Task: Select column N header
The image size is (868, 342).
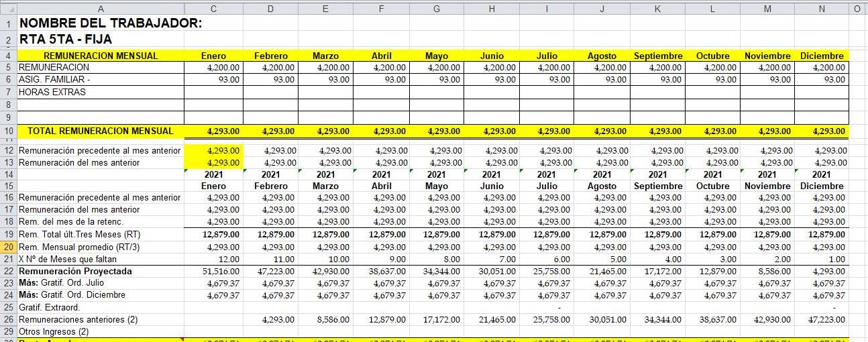Action: point(822,9)
